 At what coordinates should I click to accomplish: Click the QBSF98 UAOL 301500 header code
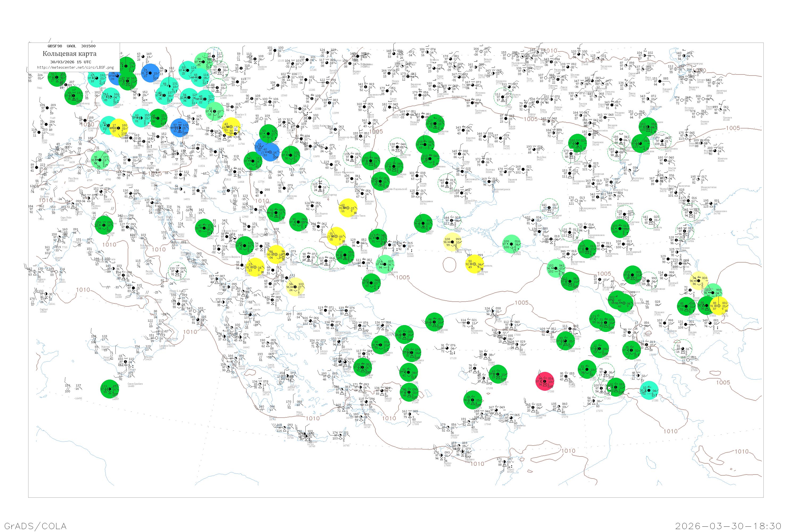(x=72, y=46)
